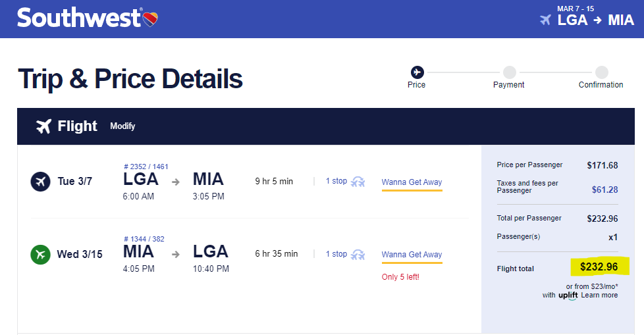Click the highlighted $232.96 flight total
The height and width of the screenshot is (335, 644).
click(x=599, y=267)
